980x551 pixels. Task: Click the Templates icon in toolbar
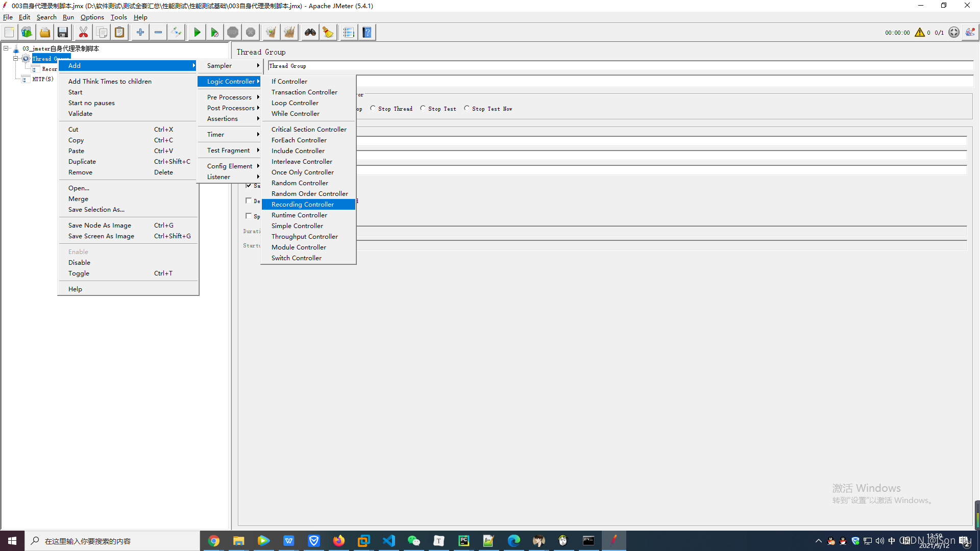click(27, 33)
